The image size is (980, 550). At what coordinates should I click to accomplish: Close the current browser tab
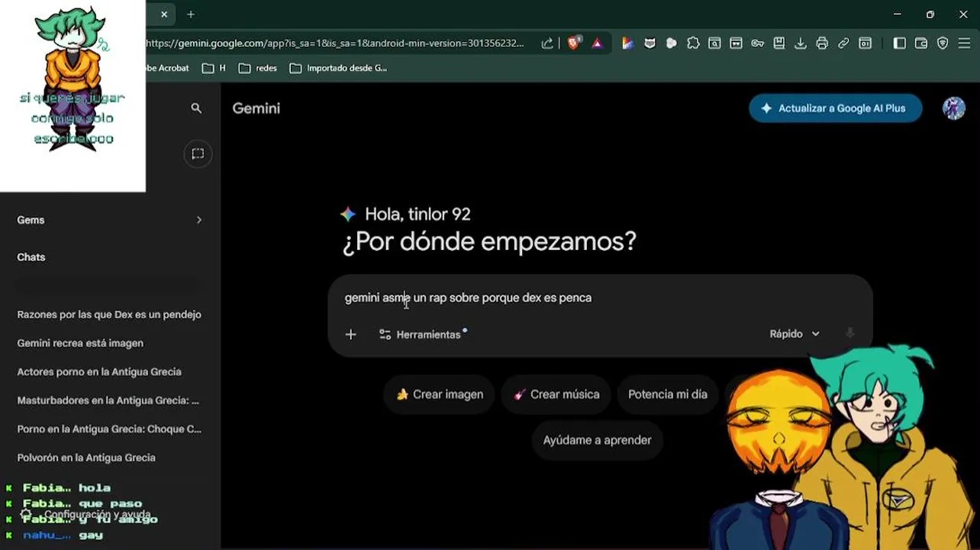164,15
